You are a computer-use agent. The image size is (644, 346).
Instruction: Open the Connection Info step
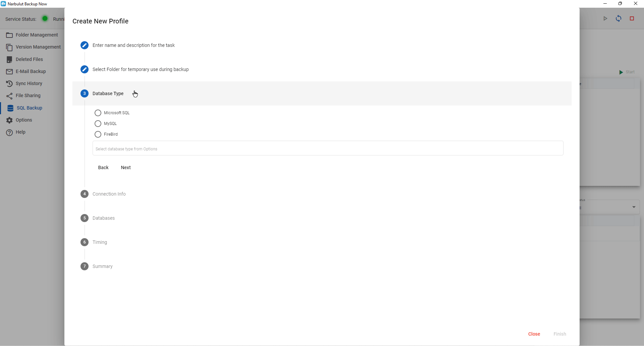coord(109,194)
